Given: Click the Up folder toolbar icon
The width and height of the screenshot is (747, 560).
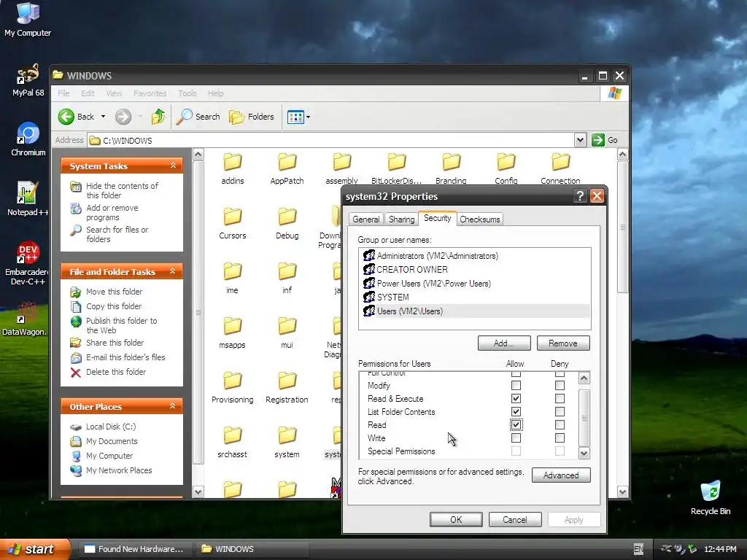Looking at the screenshot, I should tap(158, 117).
